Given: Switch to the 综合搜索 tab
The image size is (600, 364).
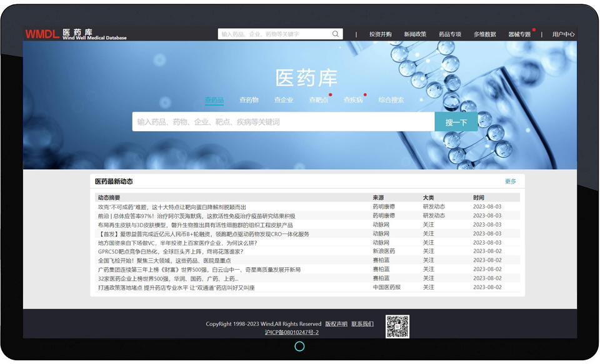Looking at the screenshot, I should (x=391, y=100).
